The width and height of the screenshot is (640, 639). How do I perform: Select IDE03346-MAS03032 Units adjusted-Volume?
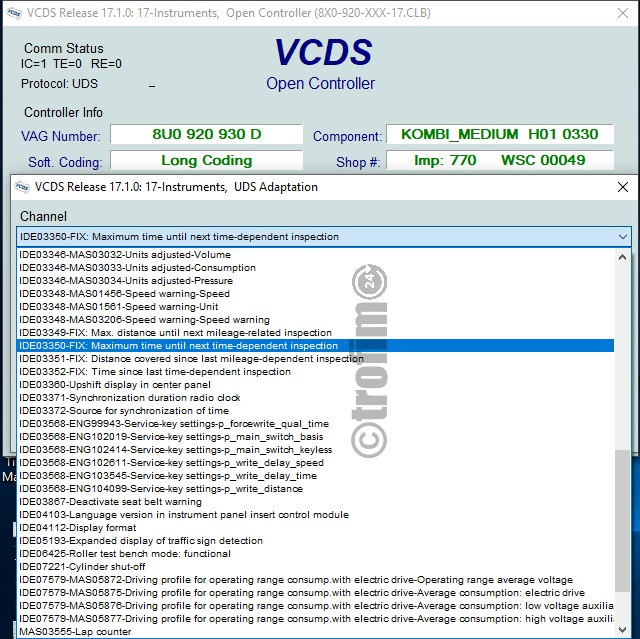pos(316,255)
